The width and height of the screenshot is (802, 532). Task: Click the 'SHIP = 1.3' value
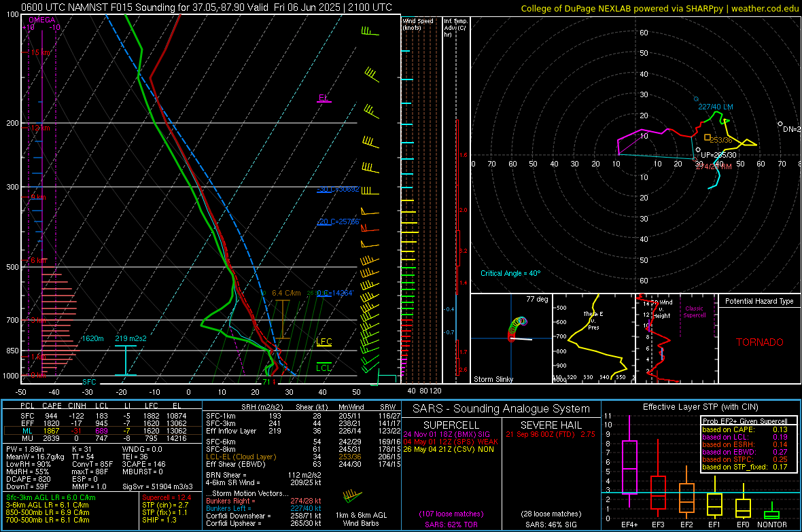(159, 520)
